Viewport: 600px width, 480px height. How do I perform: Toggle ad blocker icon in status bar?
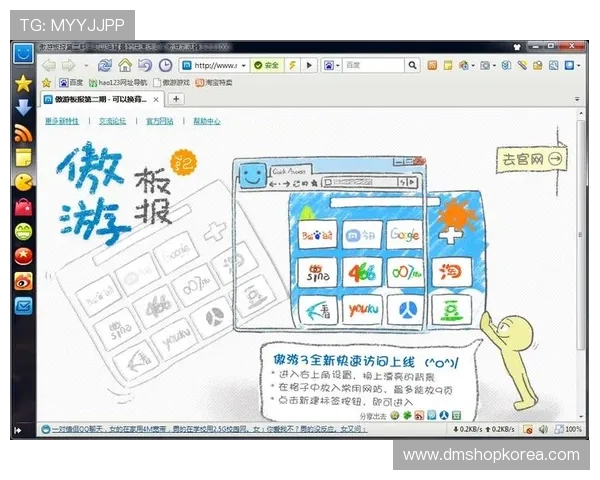[x=528, y=429]
